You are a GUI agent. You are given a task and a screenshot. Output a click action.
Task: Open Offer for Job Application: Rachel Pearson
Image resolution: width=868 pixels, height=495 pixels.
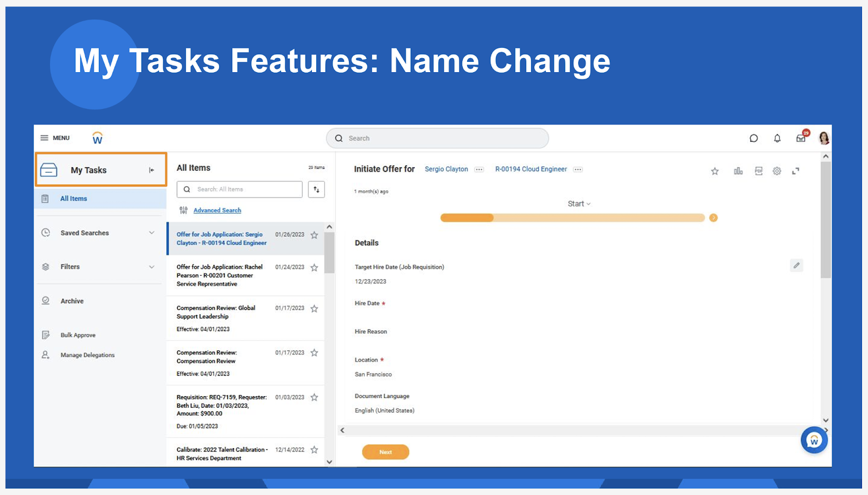pyautogui.click(x=219, y=275)
